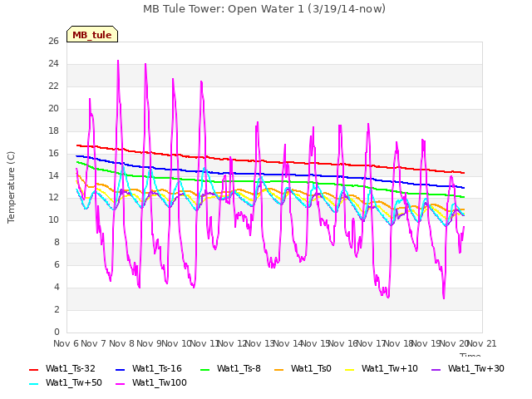This screenshot has width=532, height=399.
Task: Click the red Wat1_Ts-32 legend swatch
Action: [x=33, y=369]
